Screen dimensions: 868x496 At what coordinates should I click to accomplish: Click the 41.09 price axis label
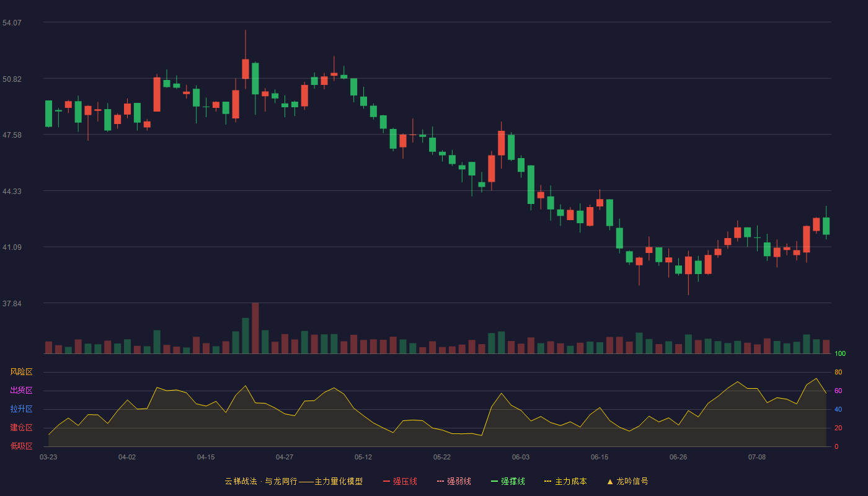[12, 247]
